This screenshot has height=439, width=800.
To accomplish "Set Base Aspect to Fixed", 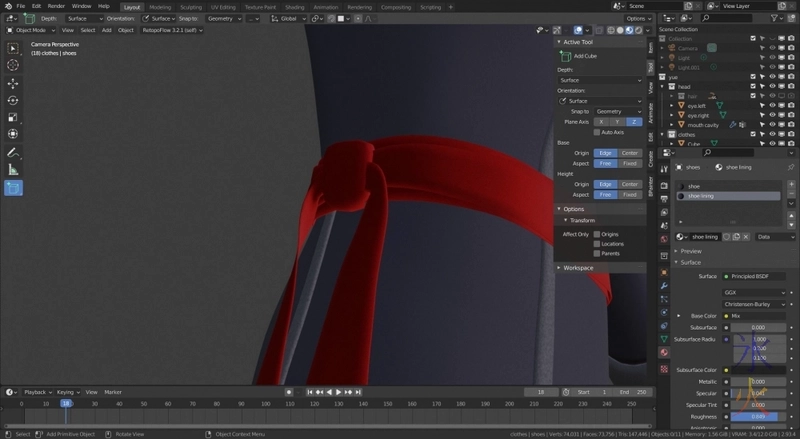I will click(x=630, y=163).
